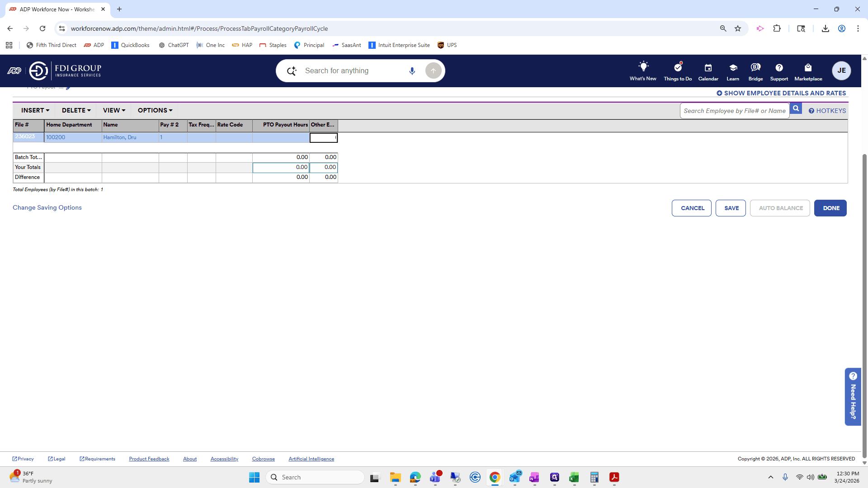
Task: Select employee name Hamilton, Dru
Action: point(120,137)
